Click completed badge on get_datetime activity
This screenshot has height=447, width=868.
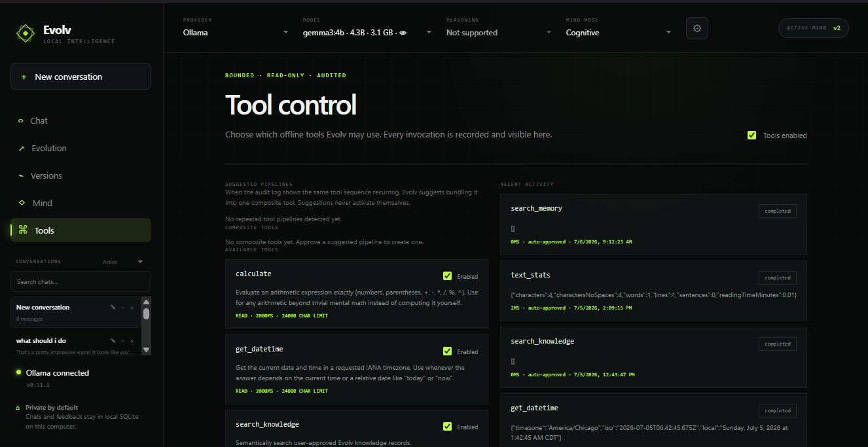[778, 411]
